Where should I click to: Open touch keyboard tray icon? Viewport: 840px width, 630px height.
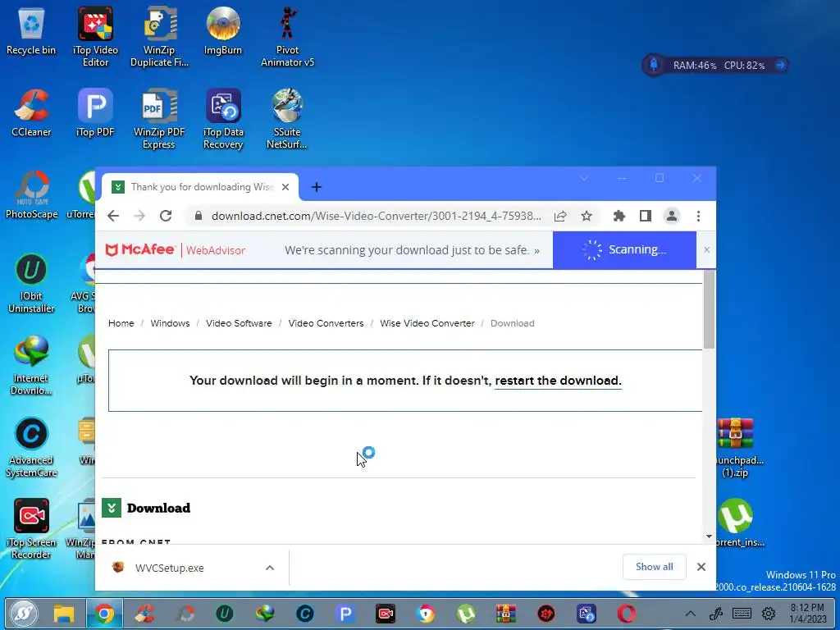tap(742, 614)
